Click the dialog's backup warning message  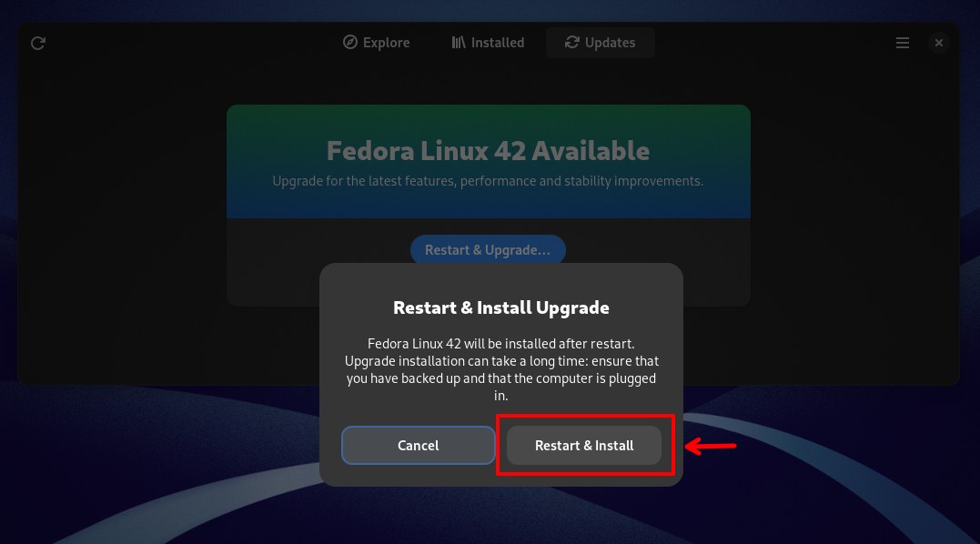501,369
